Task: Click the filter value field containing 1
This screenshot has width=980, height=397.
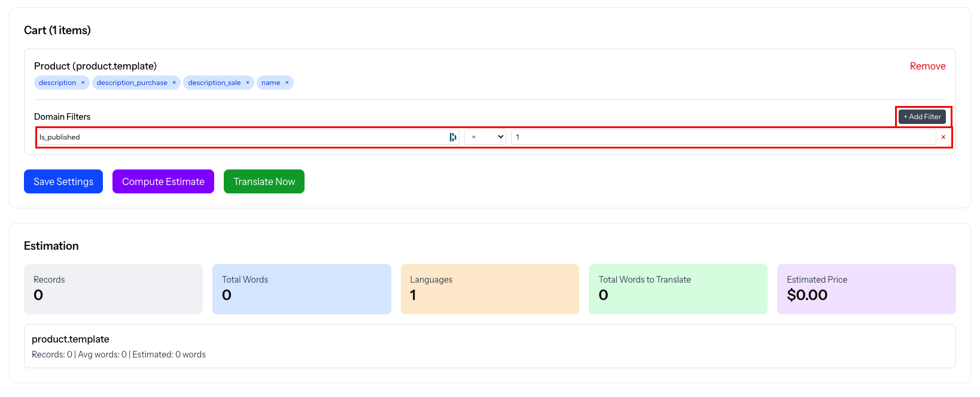Action: click(723, 137)
